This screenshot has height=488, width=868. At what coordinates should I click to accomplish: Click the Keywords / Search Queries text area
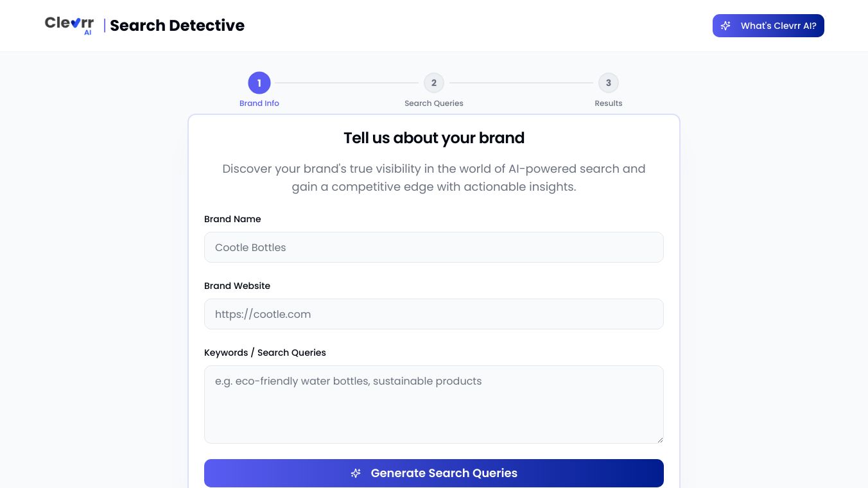tap(434, 405)
